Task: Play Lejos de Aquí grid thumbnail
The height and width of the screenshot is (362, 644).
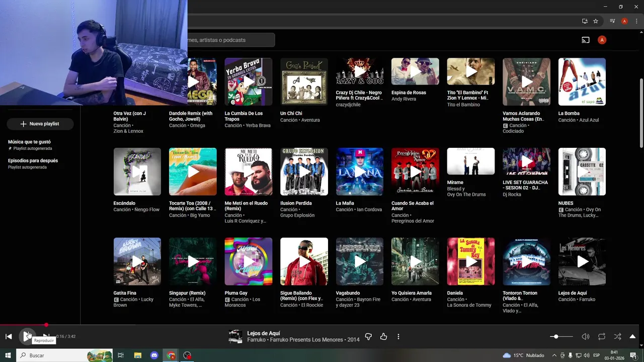Action: (x=582, y=261)
